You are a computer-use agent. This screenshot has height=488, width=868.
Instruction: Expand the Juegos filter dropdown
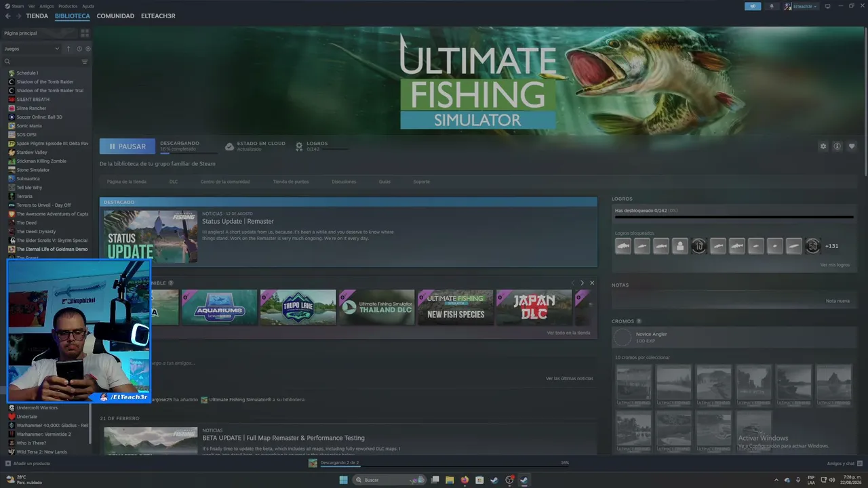[x=33, y=49]
